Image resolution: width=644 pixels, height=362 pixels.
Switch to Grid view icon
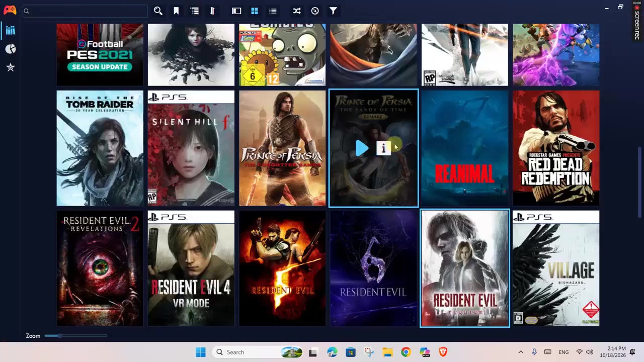pos(255,11)
